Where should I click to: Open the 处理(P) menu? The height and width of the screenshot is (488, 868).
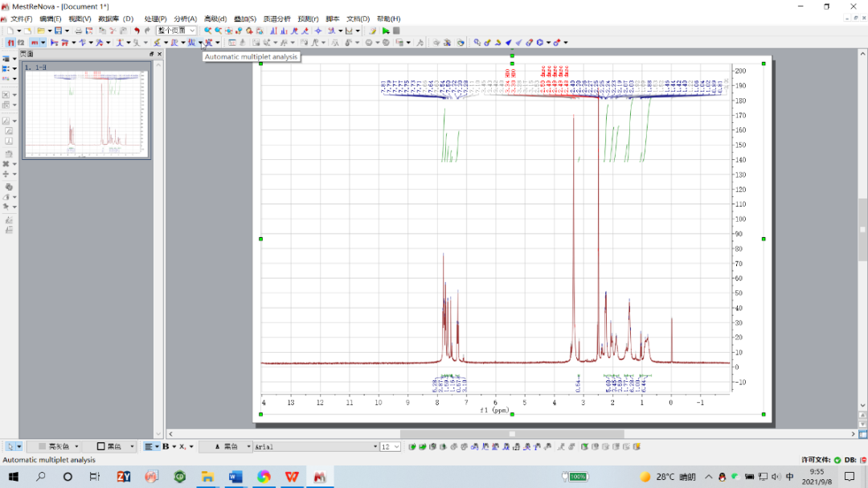(x=155, y=18)
